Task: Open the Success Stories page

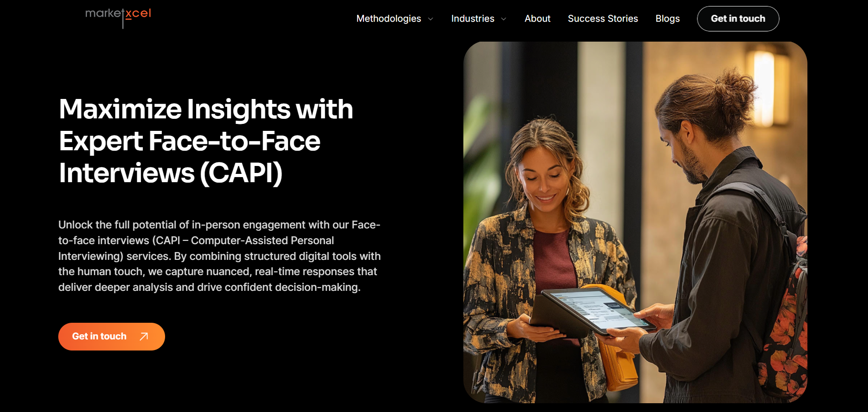Action: (603, 18)
